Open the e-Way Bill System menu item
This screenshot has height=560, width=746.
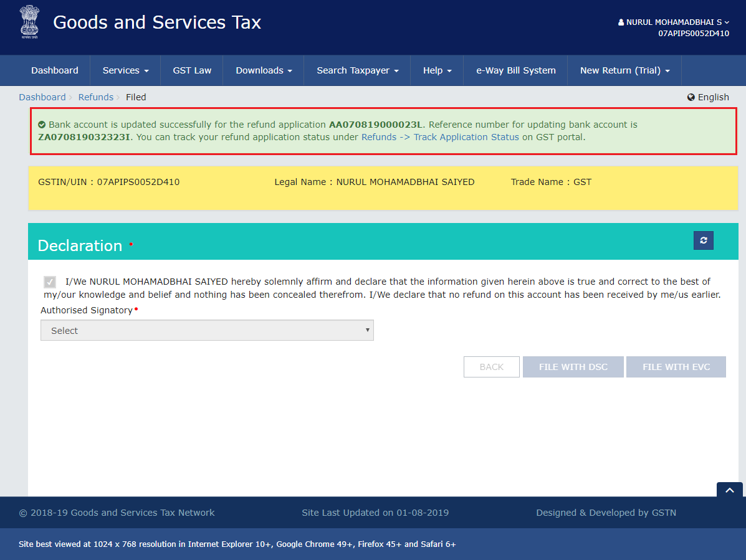(516, 70)
